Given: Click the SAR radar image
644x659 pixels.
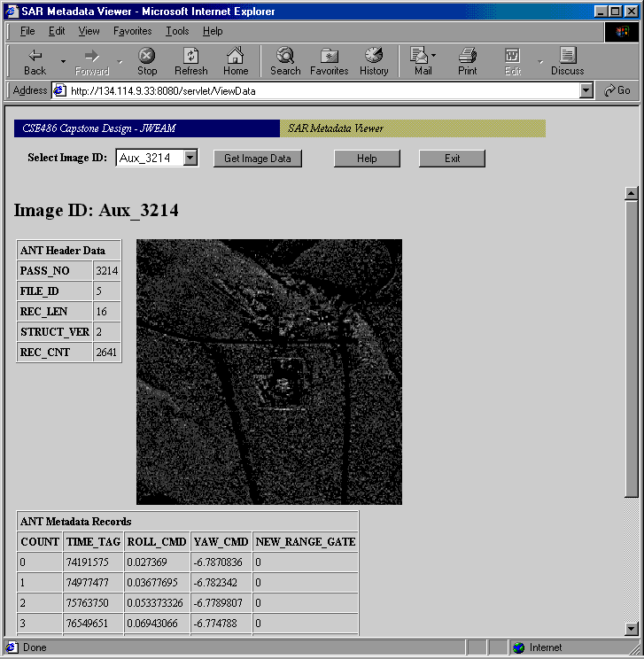Looking at the screenshot, I should click(269, 372).
